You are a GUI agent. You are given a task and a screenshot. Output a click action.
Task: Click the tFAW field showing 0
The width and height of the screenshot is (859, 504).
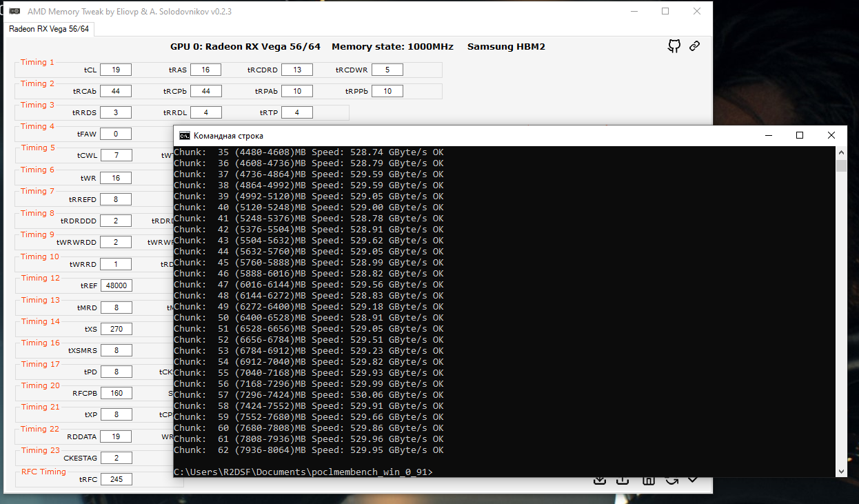click(116, 134)
